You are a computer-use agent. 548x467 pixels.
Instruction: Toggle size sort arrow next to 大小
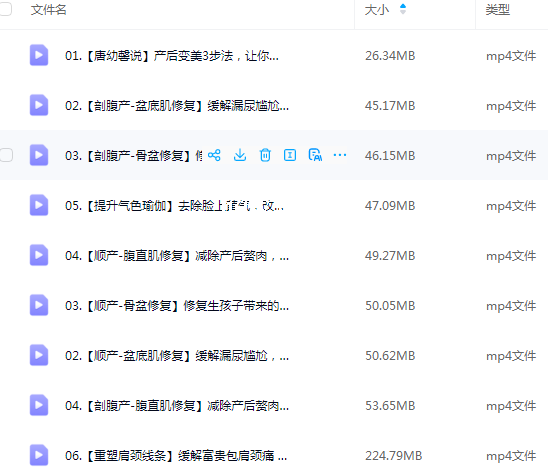coord(403,9)
